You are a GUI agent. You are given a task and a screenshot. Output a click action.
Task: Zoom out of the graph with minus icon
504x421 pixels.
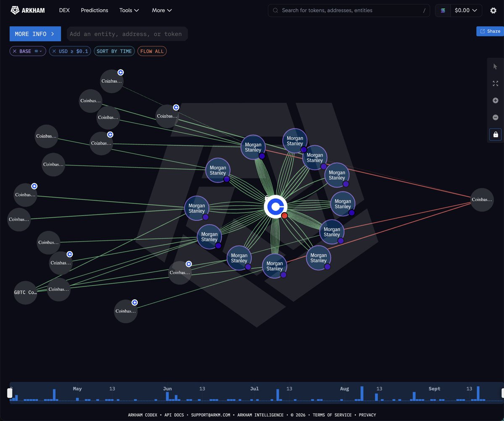click(496, 118)
